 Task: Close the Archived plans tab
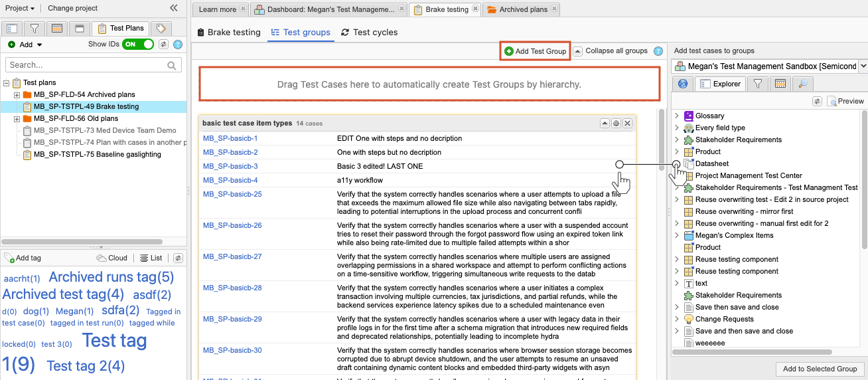tap(553, 9)
